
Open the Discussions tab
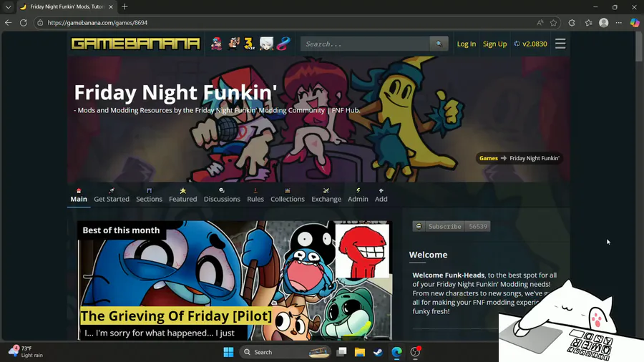coord(222,195)
